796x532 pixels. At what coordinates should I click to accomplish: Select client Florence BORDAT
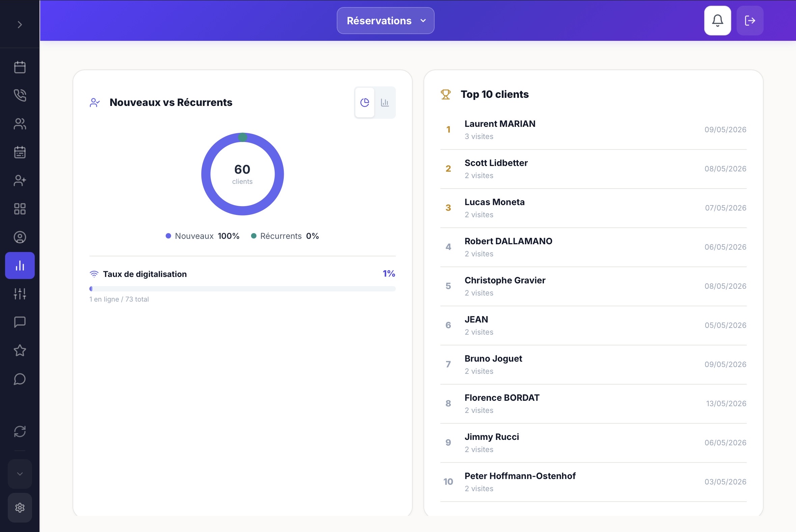594,404
